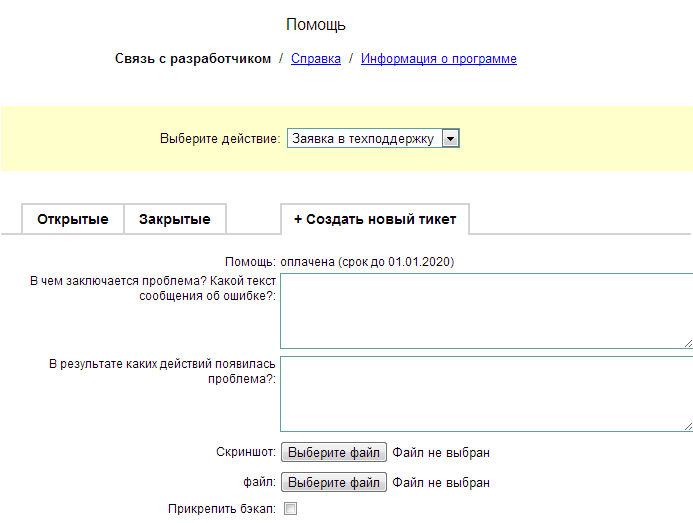Choose a file for Скриншот
This screenshot has width=693, height=523.
click(x=333, y=453)
